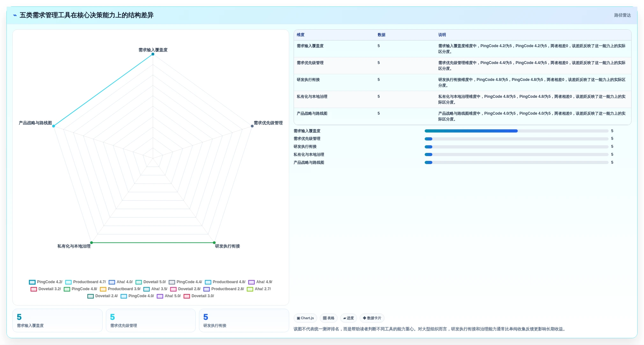Viewport: 644px width, 345px height.
Task: Click the teal Aha! 3.5/ legend swatch
Action: [147, 289]
